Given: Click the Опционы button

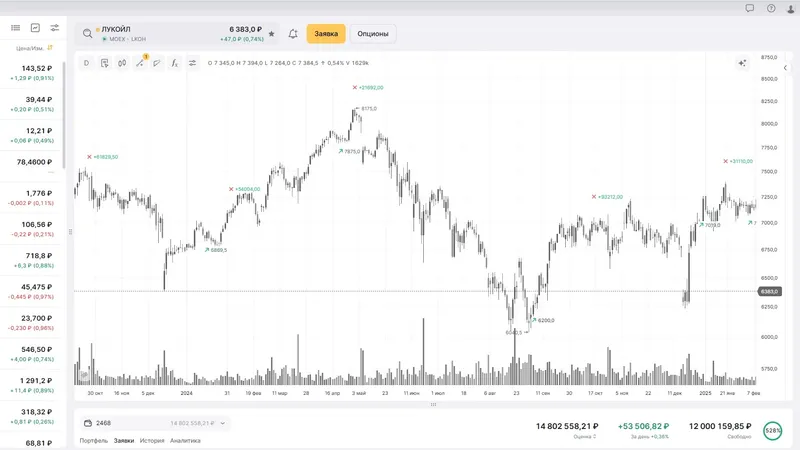Looking at the screenshot, I should 373,34.
